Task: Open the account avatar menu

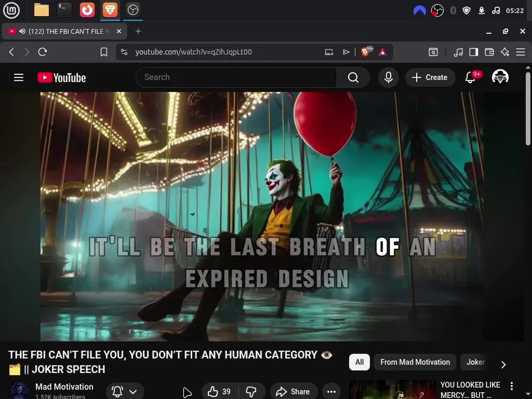Action: point(500,77)
